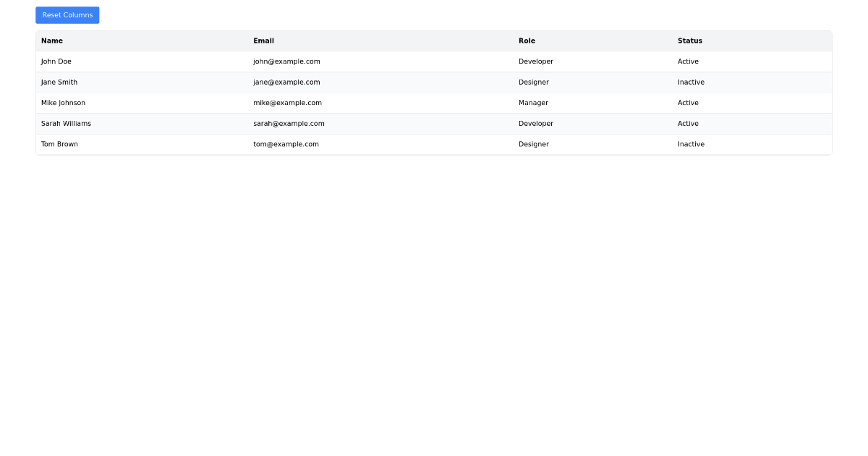Click sarah@example.com email cell
868x456 pixels.
[289, 123]
